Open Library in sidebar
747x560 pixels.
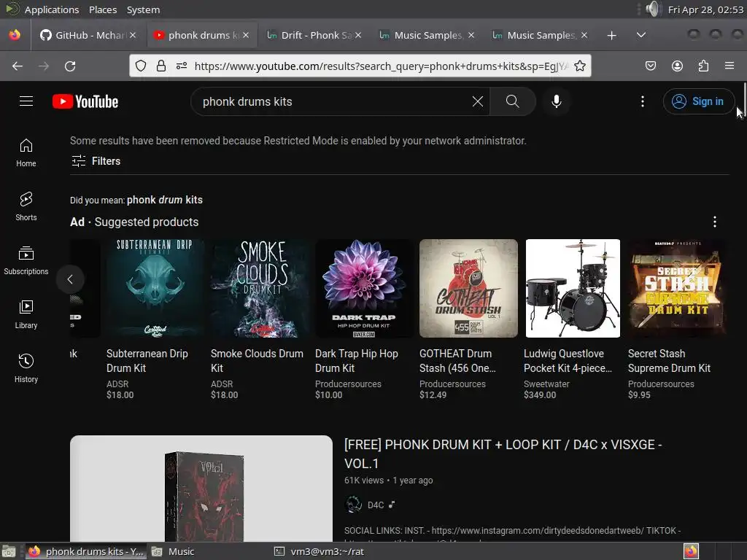click(26, 314)
